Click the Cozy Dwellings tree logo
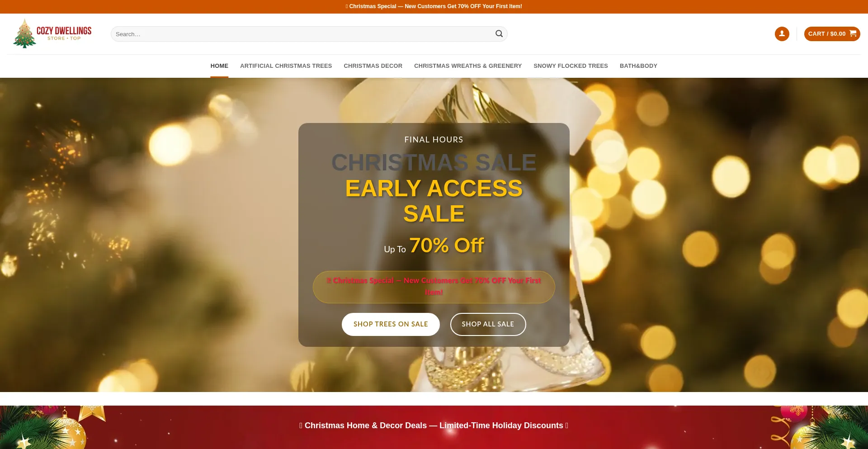This screenshot has height=449, width=868. (24, 33)
